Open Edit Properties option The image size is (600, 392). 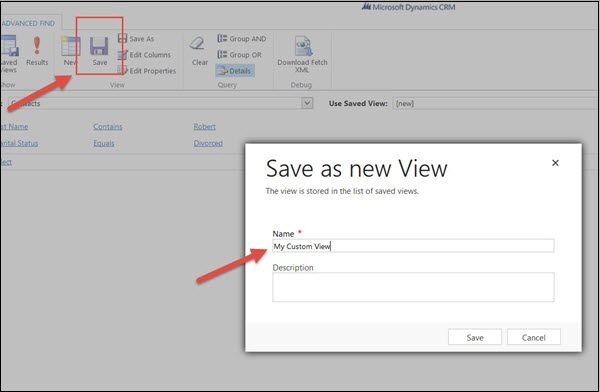147,71
